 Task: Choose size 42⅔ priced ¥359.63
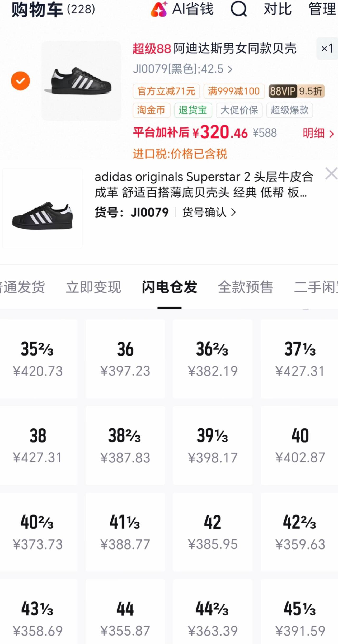(299, 532)
